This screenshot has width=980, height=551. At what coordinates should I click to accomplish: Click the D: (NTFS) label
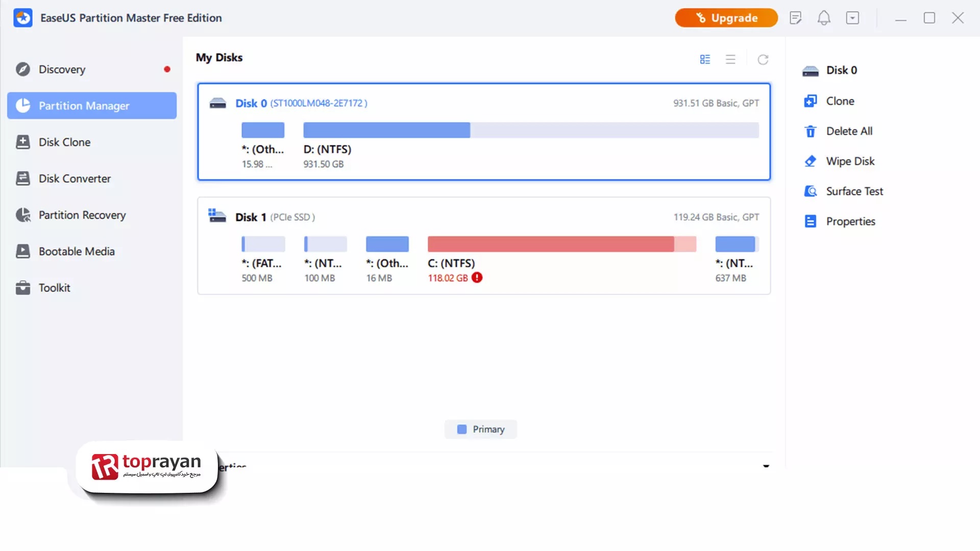(x=327, y=149)
